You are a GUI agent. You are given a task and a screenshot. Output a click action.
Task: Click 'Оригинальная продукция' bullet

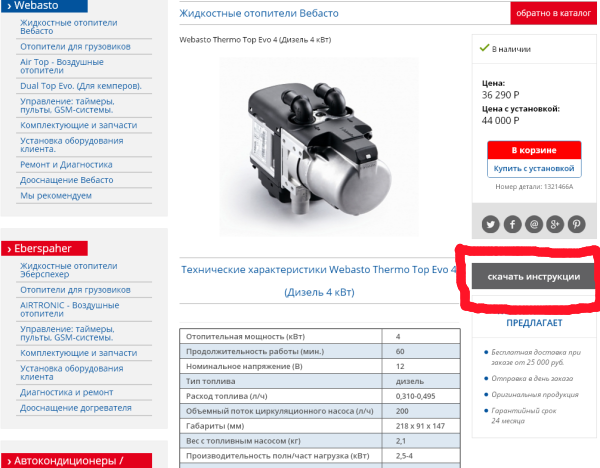[x=535, y=395]
